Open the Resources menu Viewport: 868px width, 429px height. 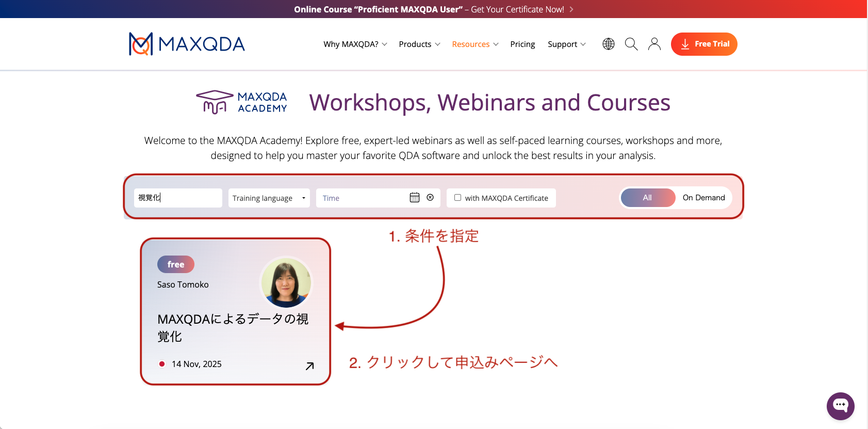475,44
